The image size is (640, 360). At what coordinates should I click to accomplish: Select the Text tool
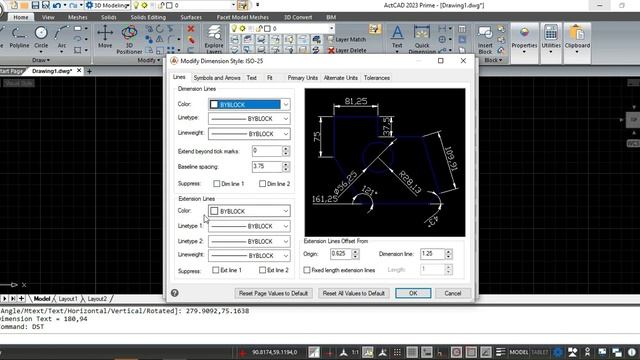397,38
